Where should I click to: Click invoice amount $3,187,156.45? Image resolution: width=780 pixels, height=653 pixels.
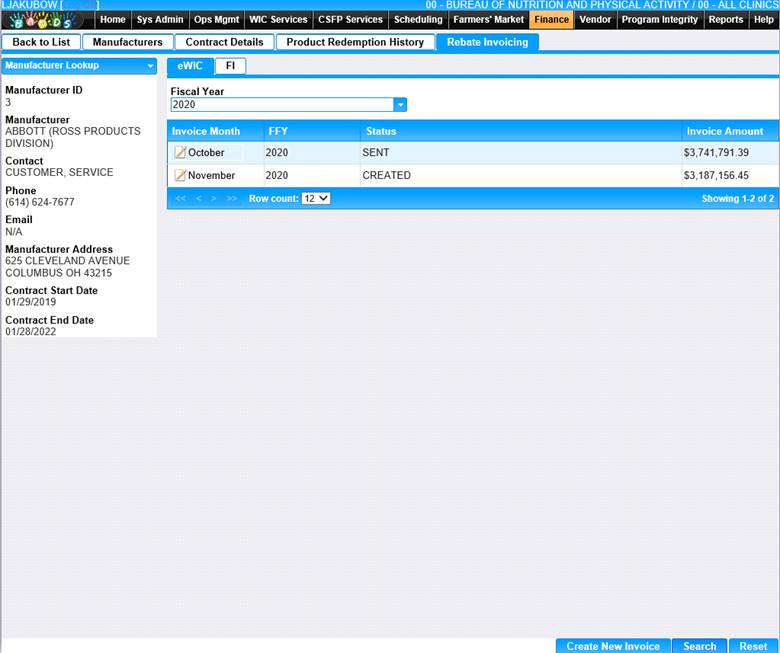point(716,176)
